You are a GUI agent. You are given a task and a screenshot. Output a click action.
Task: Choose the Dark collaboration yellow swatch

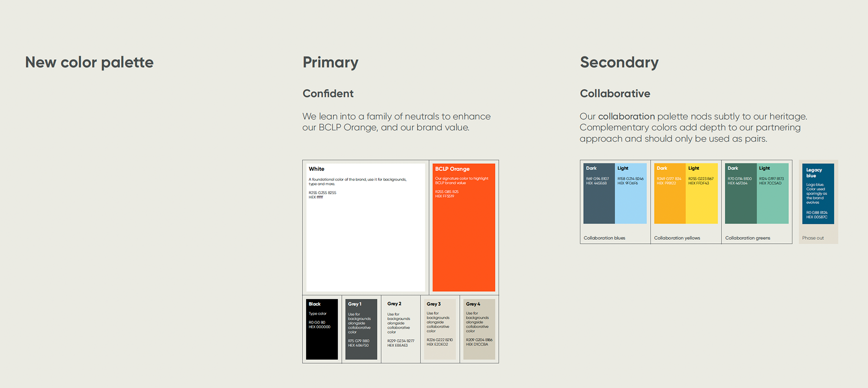(x=670, y=194)
